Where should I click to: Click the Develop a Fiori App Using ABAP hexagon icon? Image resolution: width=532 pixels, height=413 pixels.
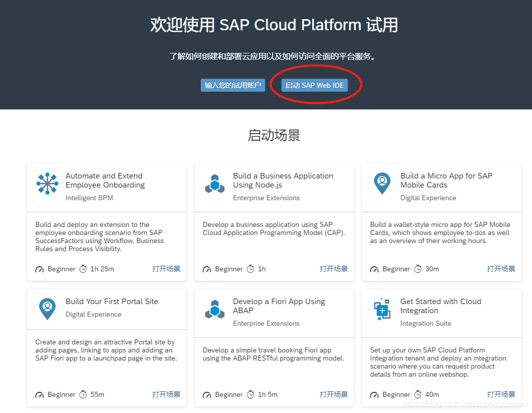pos(215,309)
